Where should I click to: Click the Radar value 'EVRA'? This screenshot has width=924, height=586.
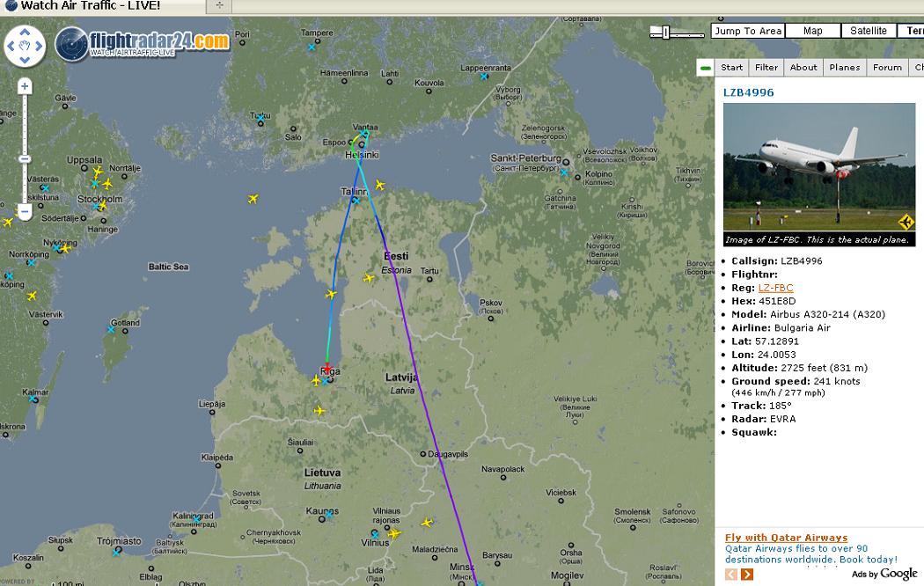pyautogui.click(x=782, y=419)
